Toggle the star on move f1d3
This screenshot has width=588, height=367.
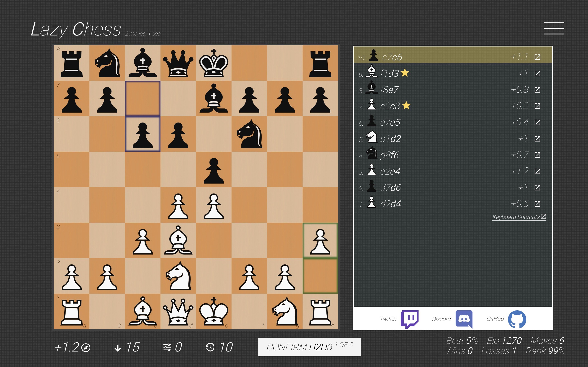tap(405, 73)
